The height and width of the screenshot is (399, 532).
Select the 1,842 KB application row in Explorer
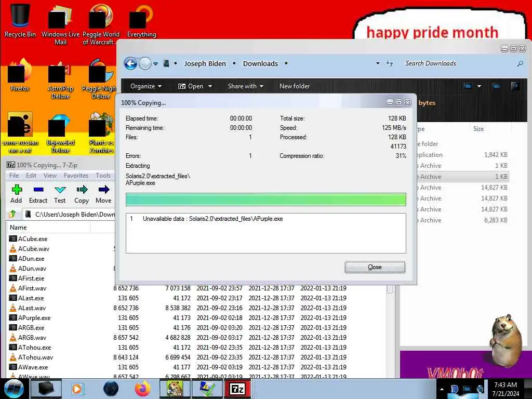point(463,155)
